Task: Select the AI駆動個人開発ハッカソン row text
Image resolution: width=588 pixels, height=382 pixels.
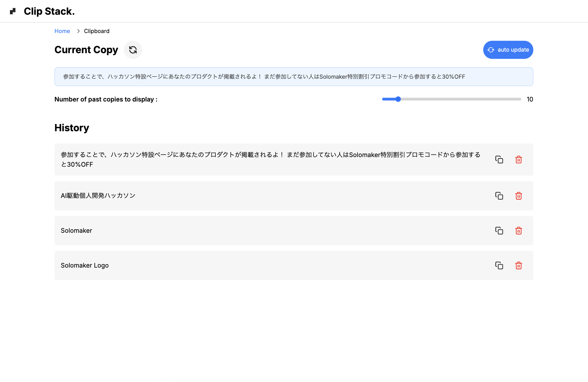Action: [98, 196]
